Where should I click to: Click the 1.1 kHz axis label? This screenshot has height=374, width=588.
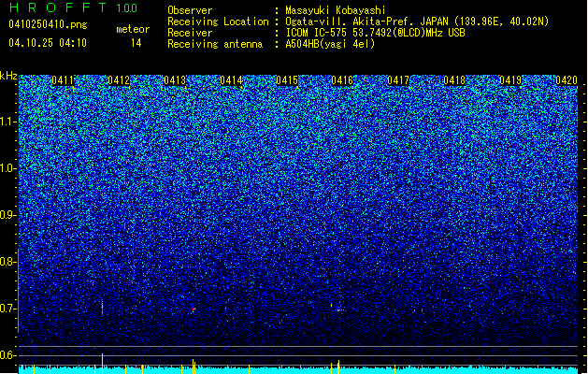pyautogui.click(x=8, y=122)
